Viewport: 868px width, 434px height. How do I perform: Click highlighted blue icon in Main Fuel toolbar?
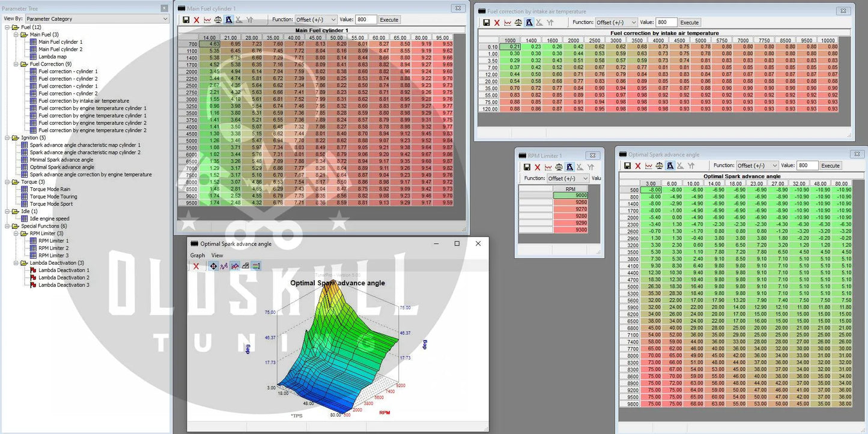229,20
